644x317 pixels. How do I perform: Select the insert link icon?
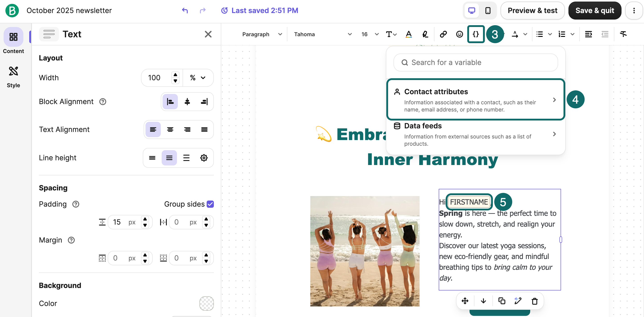tap(443, 34)
